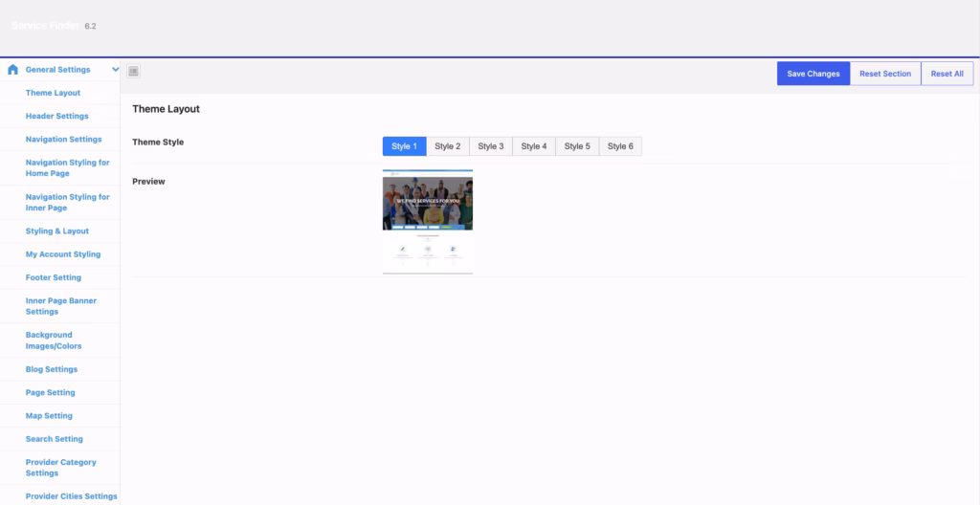Open General Settings section in sidebar

pyautogui.click(x=60, y=70)
